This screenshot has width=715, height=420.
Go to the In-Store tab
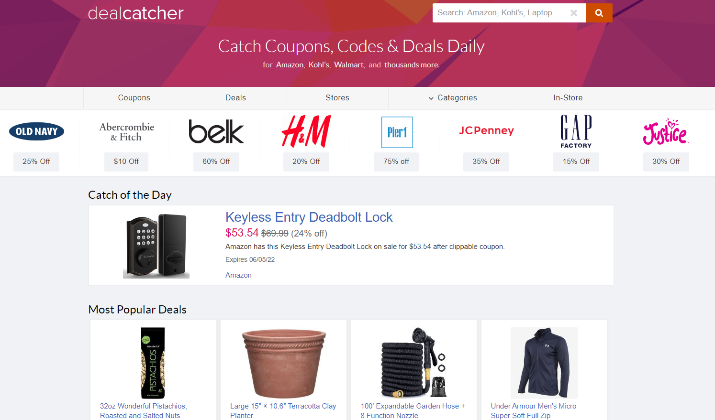click(568, 98)
